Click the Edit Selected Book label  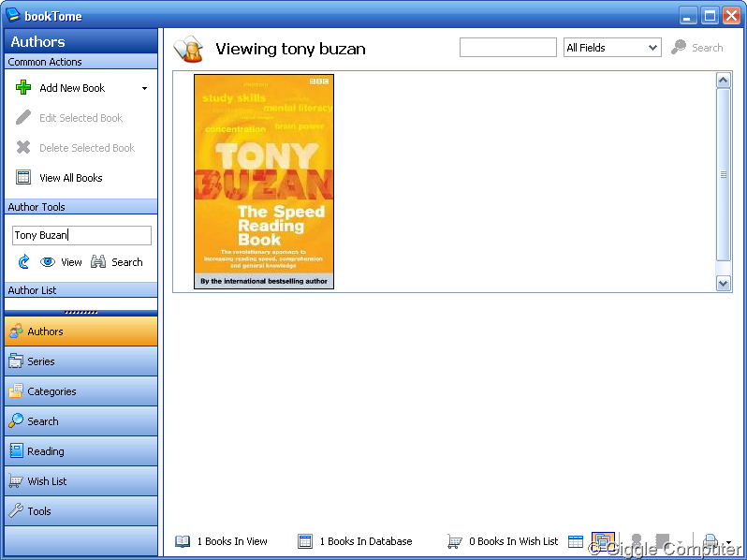pyautogui.click(x=81, y=118)
